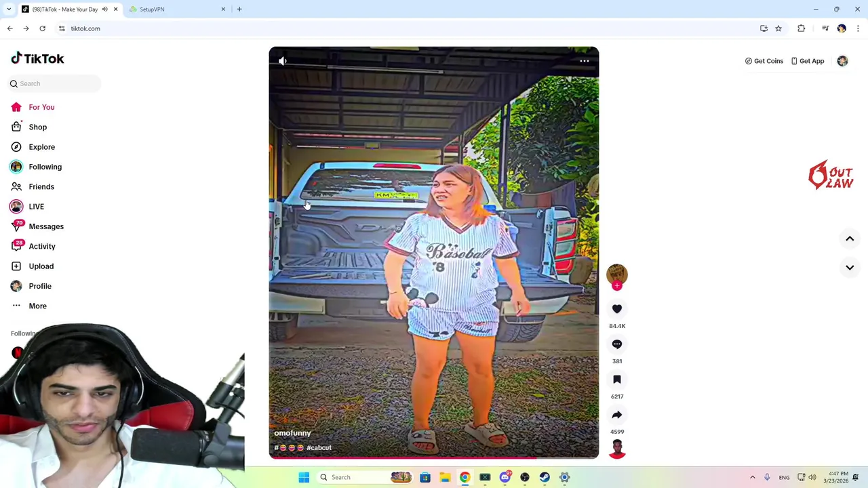Bookmark this page with the star
Image resolution: width=868 pixels, height=488 pixels.
(778, 28)
